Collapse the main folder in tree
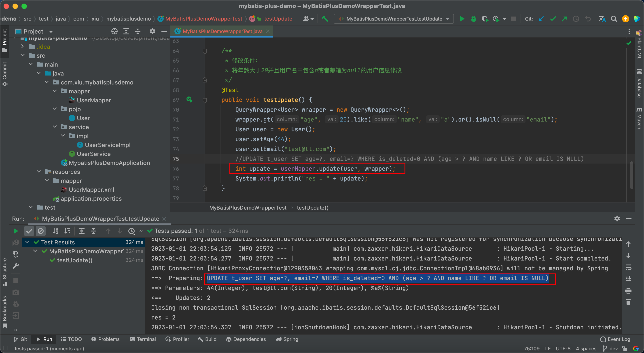Viewport: 644px width, 353px height. click(30, 64)
